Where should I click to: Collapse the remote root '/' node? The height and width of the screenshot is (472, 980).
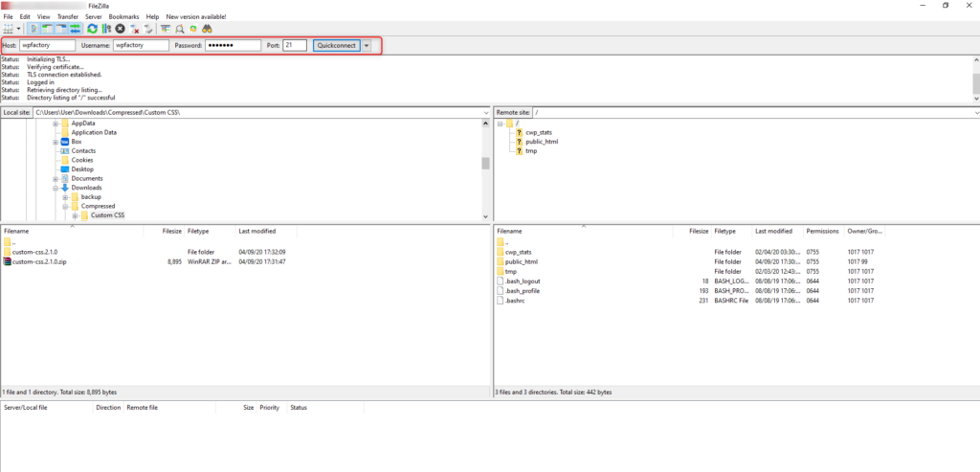(x=500, y=124)
